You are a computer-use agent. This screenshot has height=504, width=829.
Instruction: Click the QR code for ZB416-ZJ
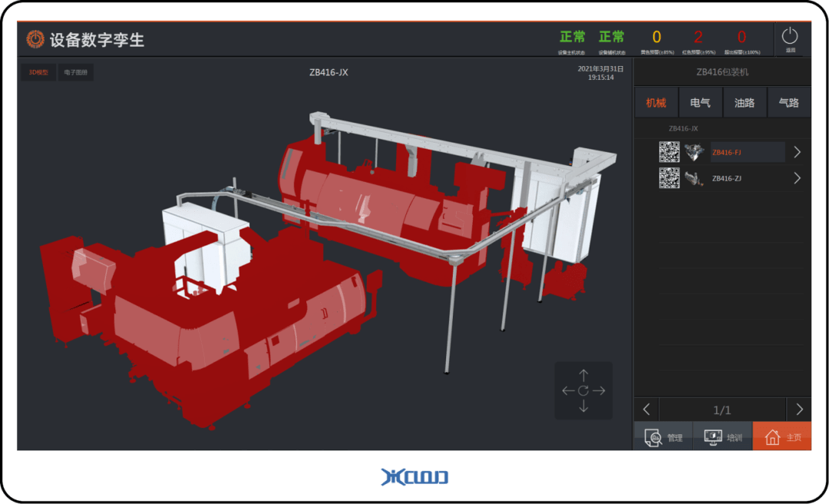pyautogui.click(x=669, y=178)
